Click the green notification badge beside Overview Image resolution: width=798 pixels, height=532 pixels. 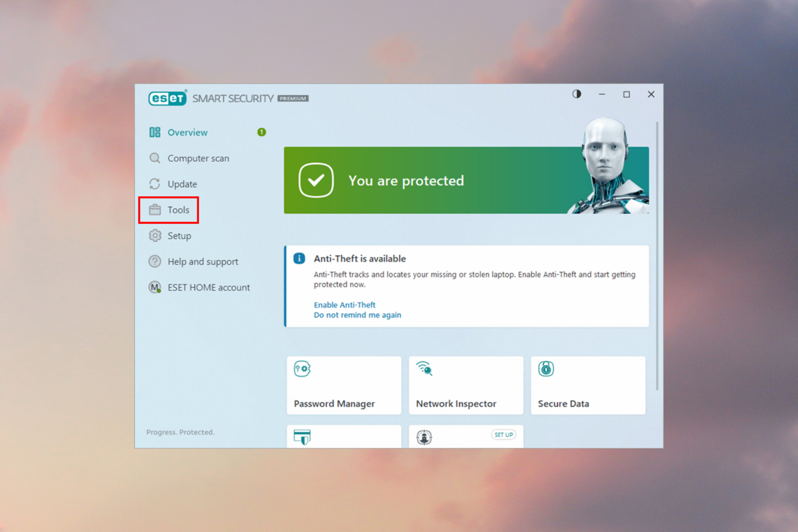[261, 132]
